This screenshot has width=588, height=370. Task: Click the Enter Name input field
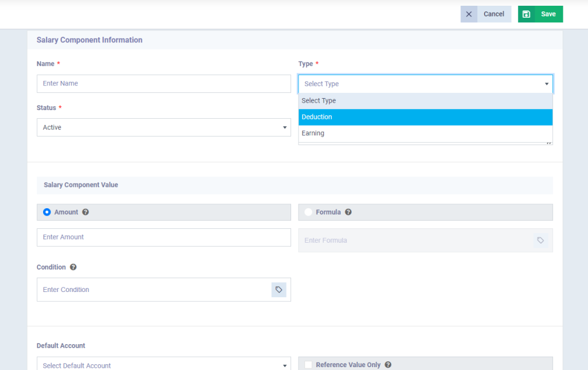pyautogui.click(x=164, y=83)
